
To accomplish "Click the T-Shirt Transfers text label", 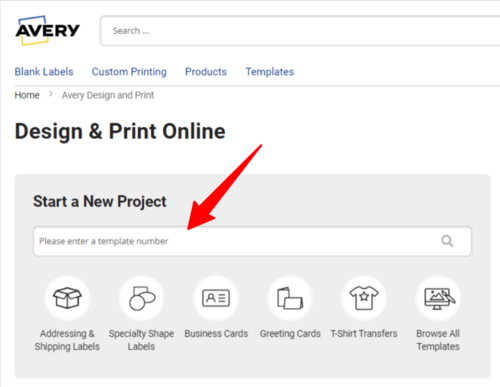I will click(x=364, y=334).
